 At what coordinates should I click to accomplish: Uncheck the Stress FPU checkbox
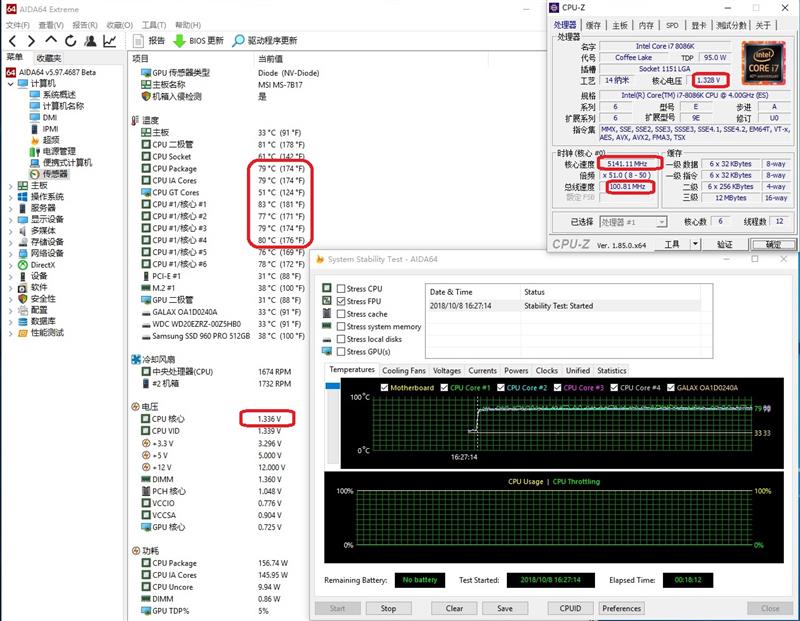[341, 302]
